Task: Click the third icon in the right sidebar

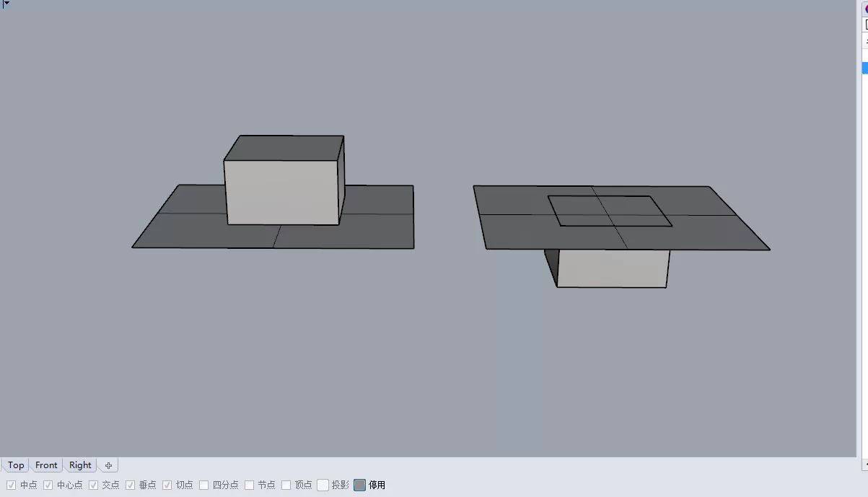Action: (863, 40)
